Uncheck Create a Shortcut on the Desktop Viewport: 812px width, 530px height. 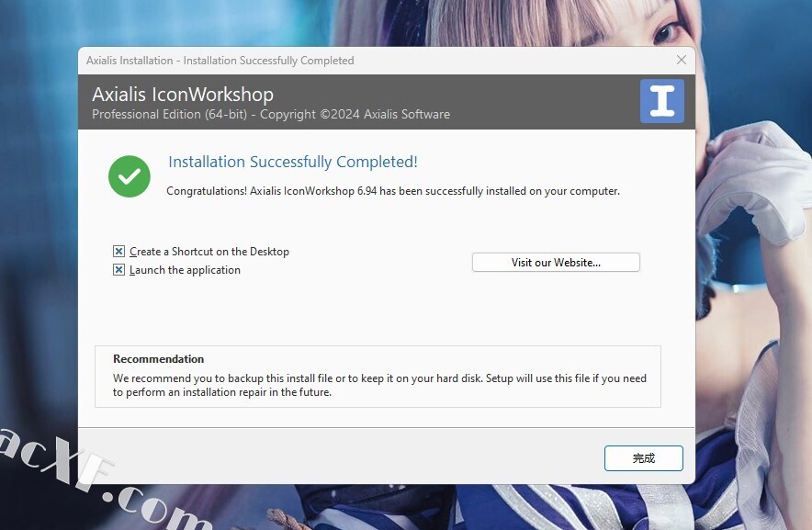(x=119, y=252)
